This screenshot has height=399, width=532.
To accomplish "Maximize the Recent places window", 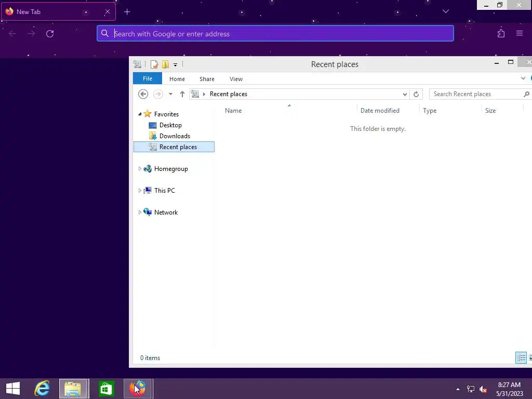I will pyautogui.click(x=510, y=62).
